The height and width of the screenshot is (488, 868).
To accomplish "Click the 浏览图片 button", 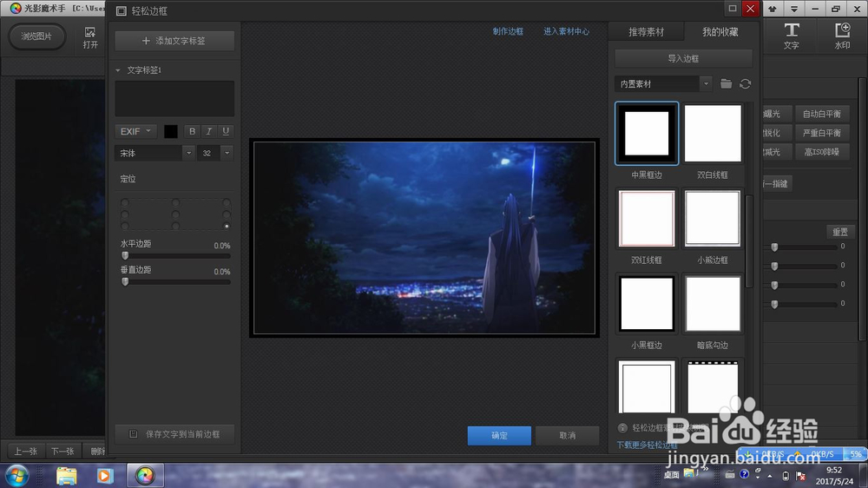I will pos(36,36).
